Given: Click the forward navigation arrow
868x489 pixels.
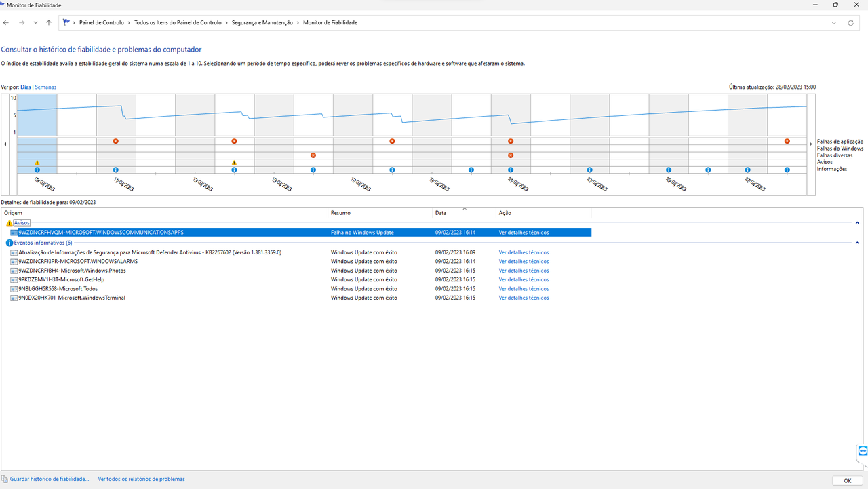Looking at the screenshot, I should (22, 22).
